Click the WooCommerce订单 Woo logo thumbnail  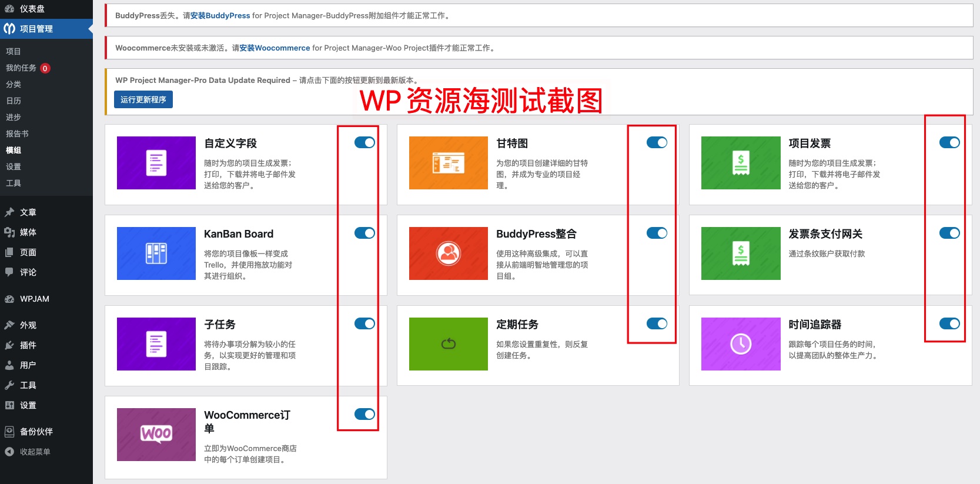156,435
